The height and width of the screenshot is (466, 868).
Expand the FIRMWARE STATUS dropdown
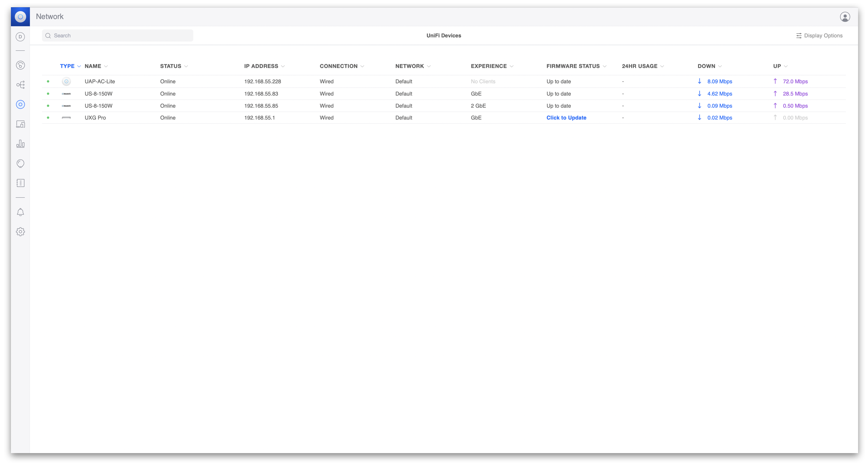pyautogui.click(x=604, y=66)
